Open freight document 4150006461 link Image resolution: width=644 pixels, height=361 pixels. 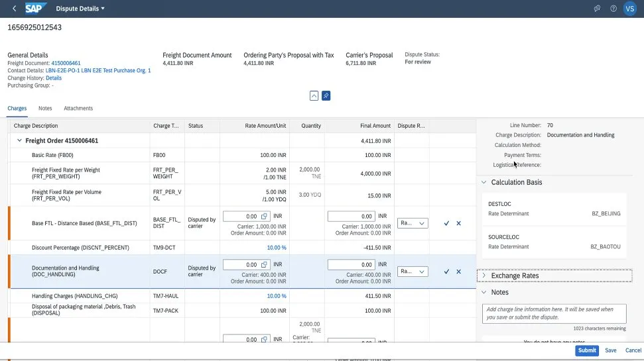click(x=66, y=63)
